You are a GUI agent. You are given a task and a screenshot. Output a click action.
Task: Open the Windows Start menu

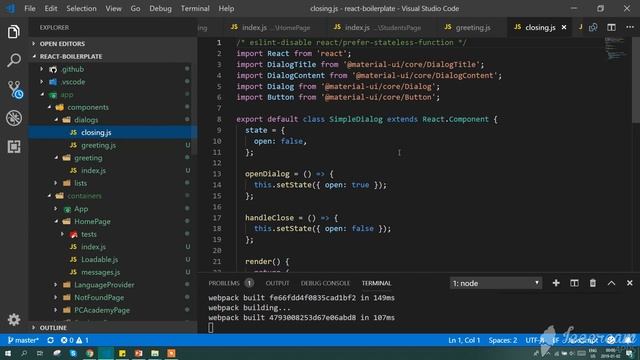click(x=8, y=353)
